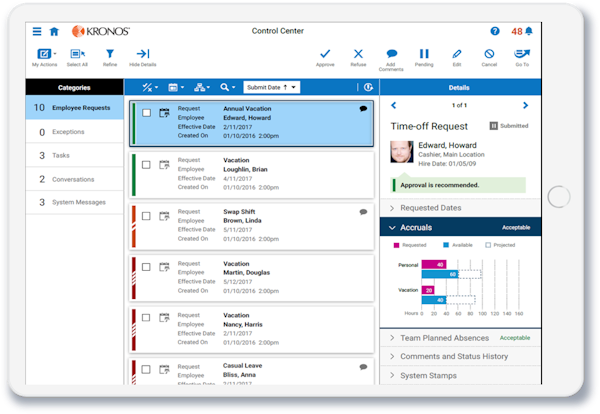
Task: Open the Conversations category
Action: [x=75, y=179]
